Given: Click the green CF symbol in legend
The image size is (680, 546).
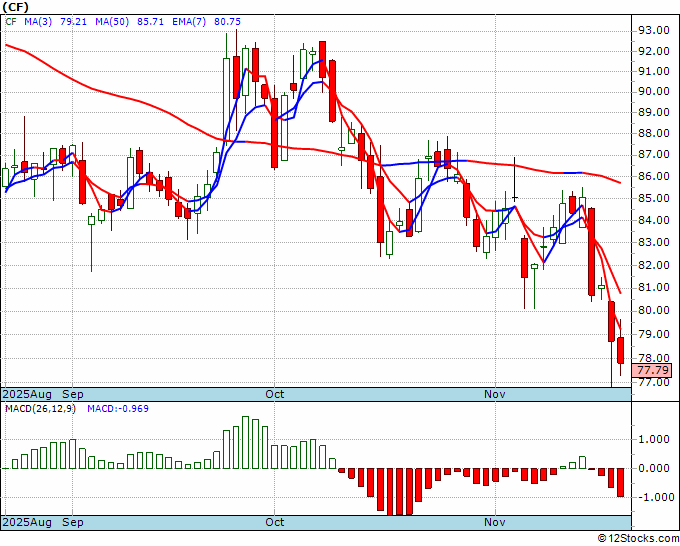Looking at the screenshot, I should [11, 22].
